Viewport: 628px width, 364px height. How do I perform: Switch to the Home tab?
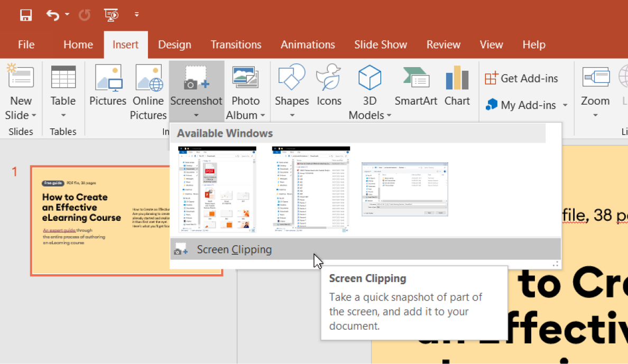78,44
